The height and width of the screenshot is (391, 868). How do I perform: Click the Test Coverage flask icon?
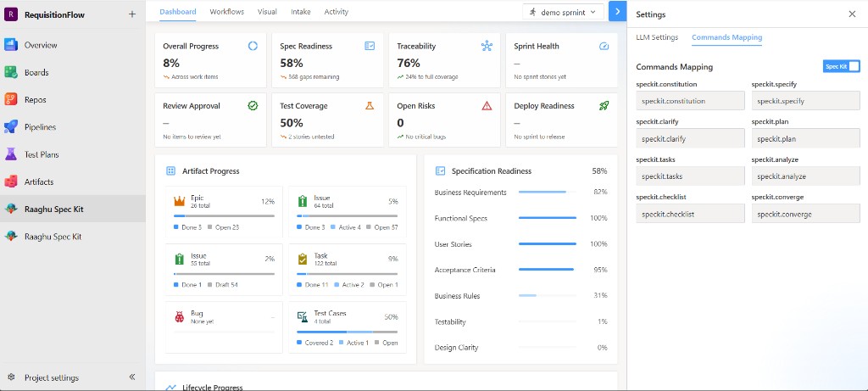370,106
